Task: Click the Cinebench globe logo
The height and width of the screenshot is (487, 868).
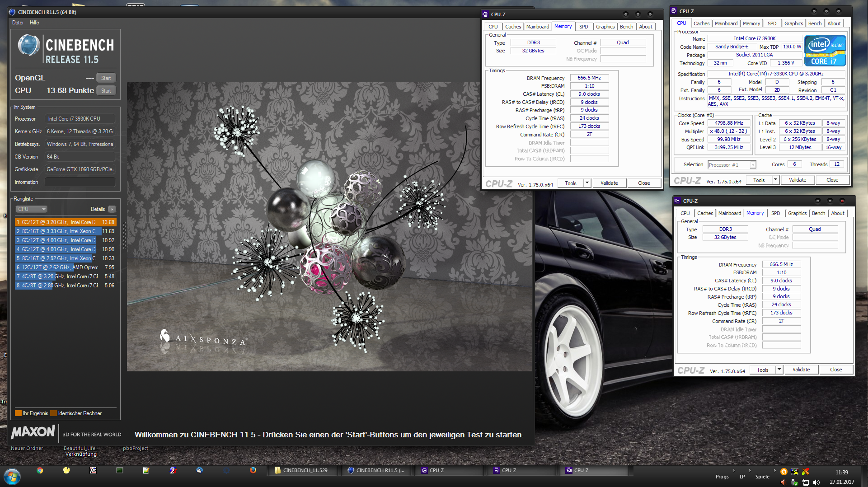Action: (x=28, y=46)
